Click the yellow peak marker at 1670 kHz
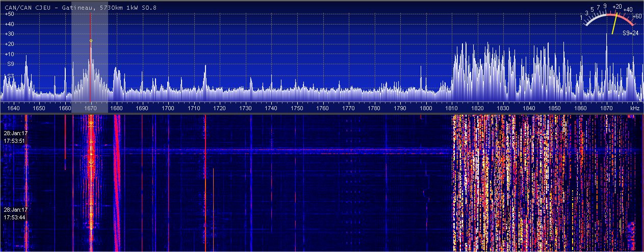 (91, 40)
